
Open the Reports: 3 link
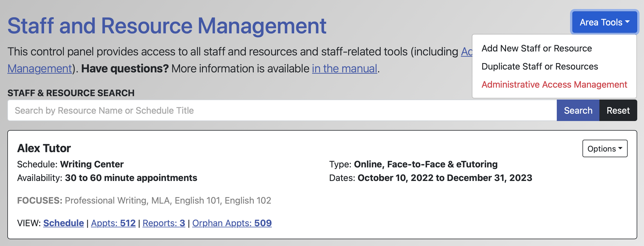click(164, 223)
